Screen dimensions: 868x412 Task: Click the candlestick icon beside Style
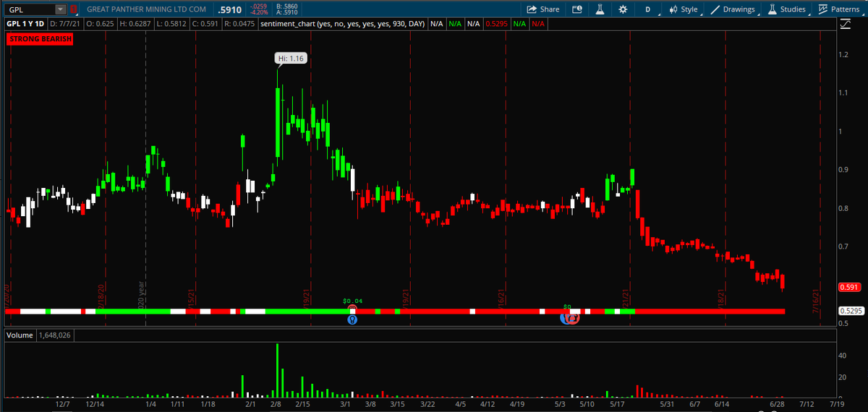pyautogui.click(x=673, y=9)
